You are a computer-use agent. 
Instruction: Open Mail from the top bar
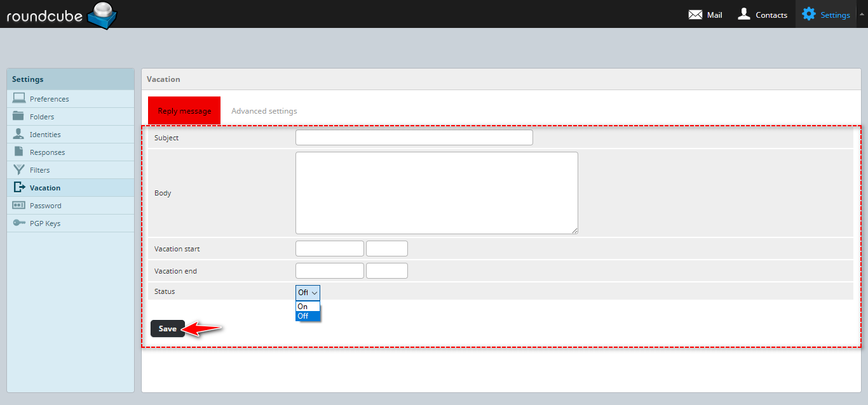click(x=705, y=15)
